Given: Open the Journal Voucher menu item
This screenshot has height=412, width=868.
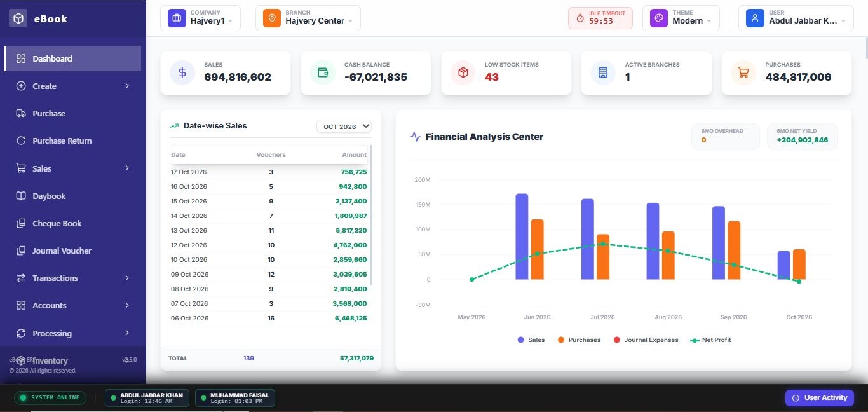Looking at the screenshot, I should pyautogui.click(x=73, y=251).
